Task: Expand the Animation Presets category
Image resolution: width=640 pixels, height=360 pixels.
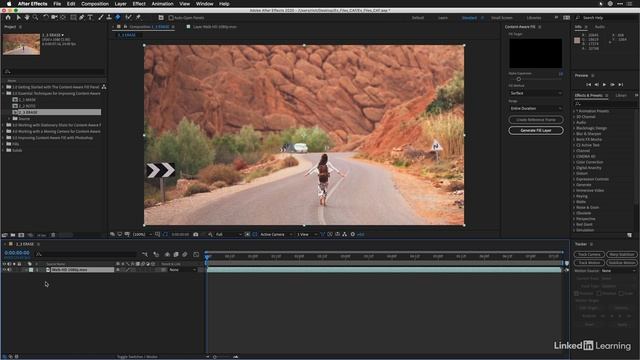Action: tap(574, 111)
